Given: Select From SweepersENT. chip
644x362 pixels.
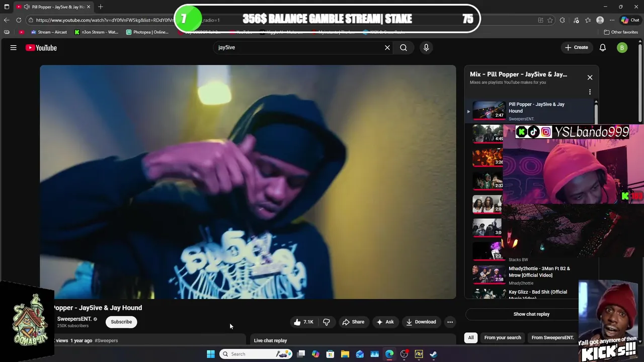Looking at the screenshot, I should [x=552, y=337].
